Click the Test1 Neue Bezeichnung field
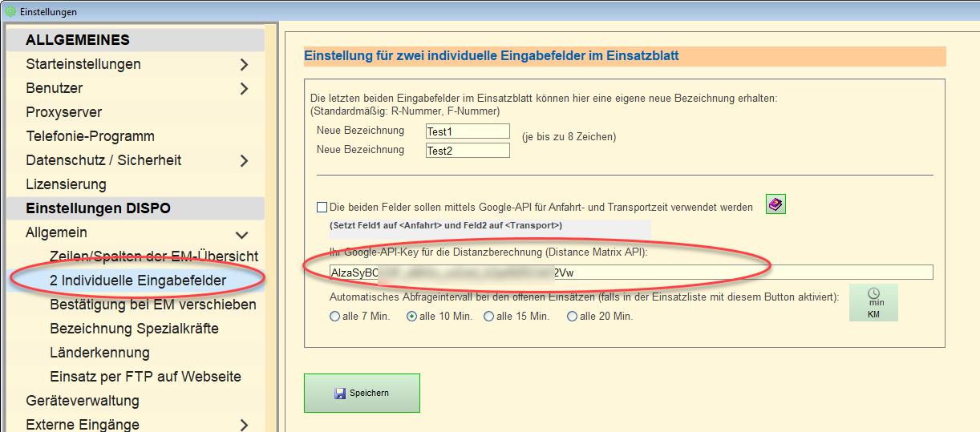 click(468, 131)
